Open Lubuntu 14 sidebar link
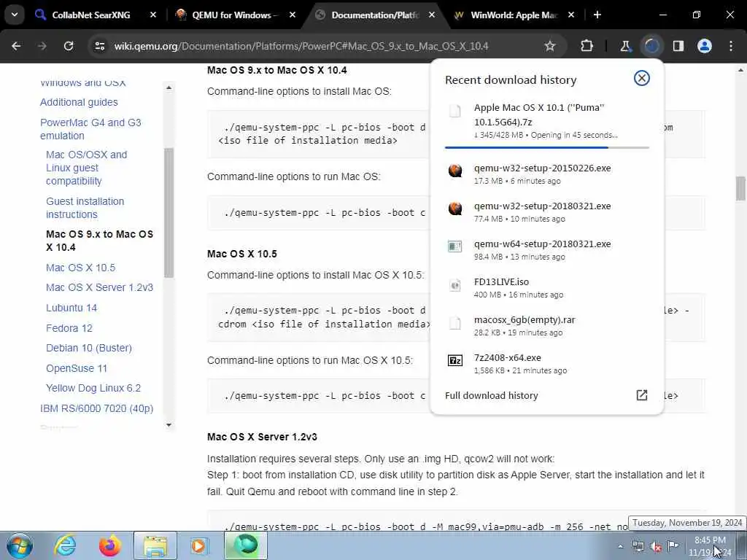Viewport: 747px width, 560px height. tap(71, 308)
